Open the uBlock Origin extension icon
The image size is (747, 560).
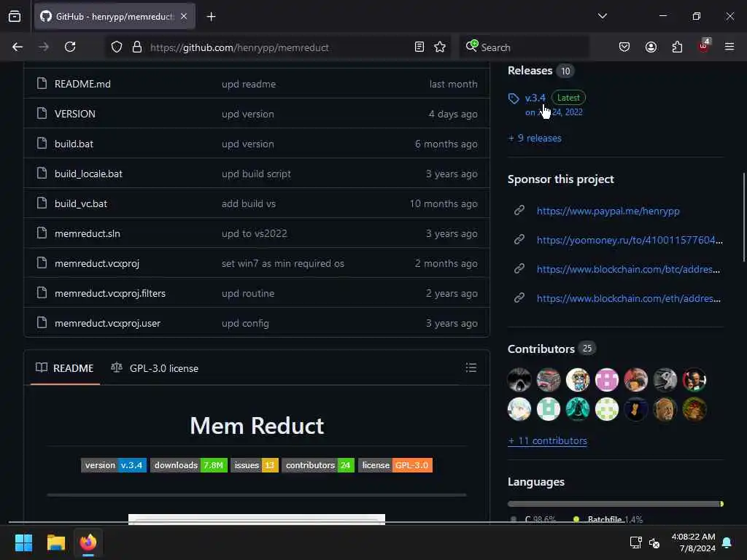coord(704,46)
